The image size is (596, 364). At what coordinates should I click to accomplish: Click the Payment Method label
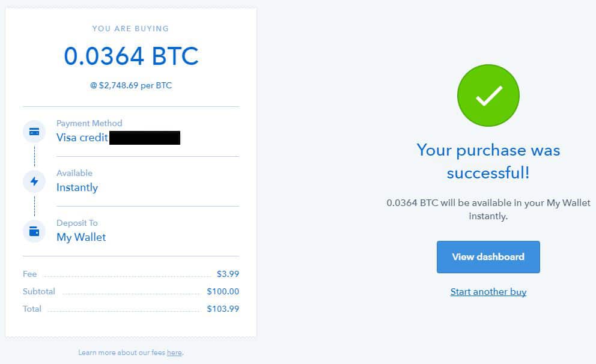[89, 123]
